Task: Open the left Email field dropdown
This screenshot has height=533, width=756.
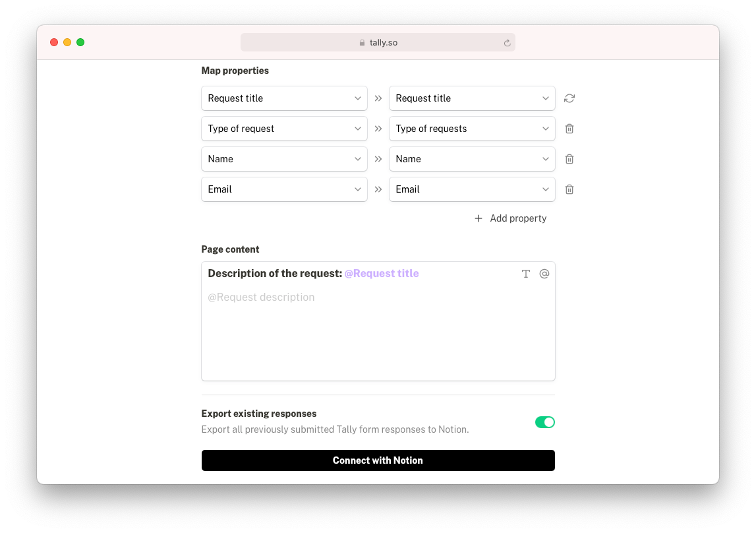Action: point(285,189)
